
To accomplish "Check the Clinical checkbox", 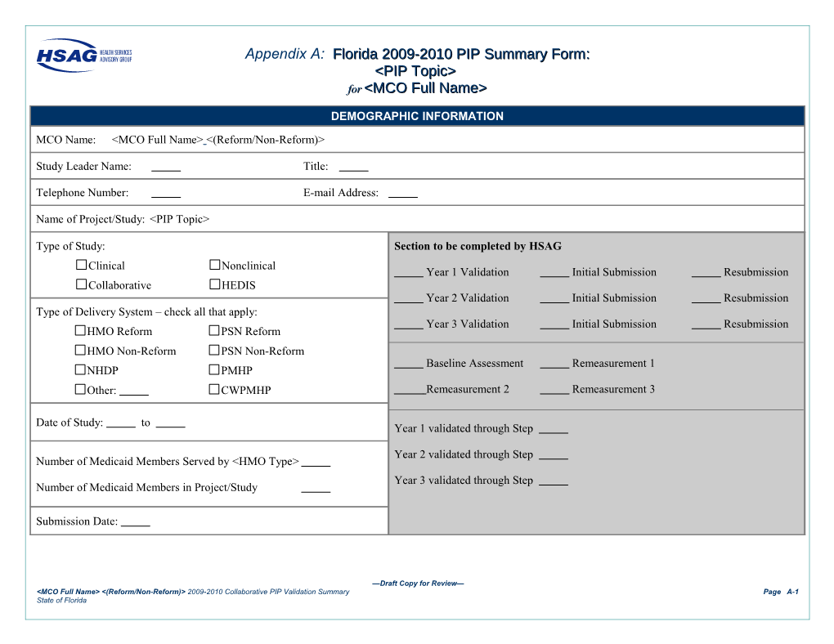I will 81,265.
